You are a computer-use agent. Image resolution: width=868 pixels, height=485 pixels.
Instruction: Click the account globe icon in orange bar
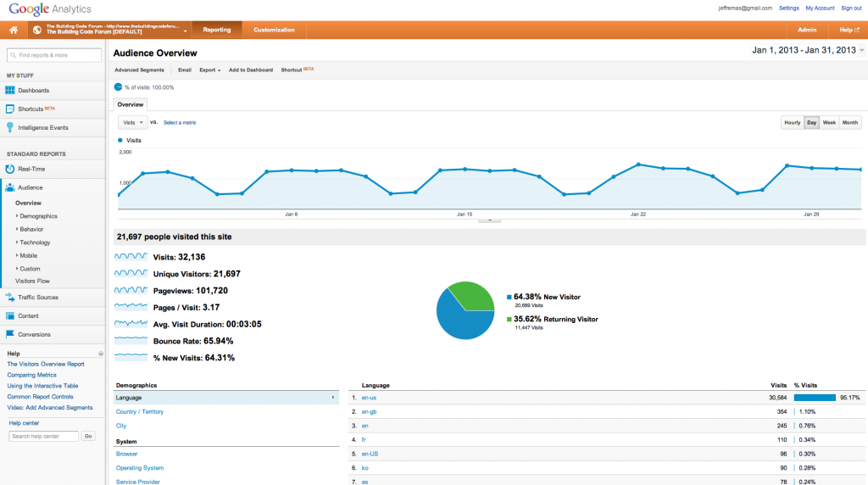click(37, 30)
